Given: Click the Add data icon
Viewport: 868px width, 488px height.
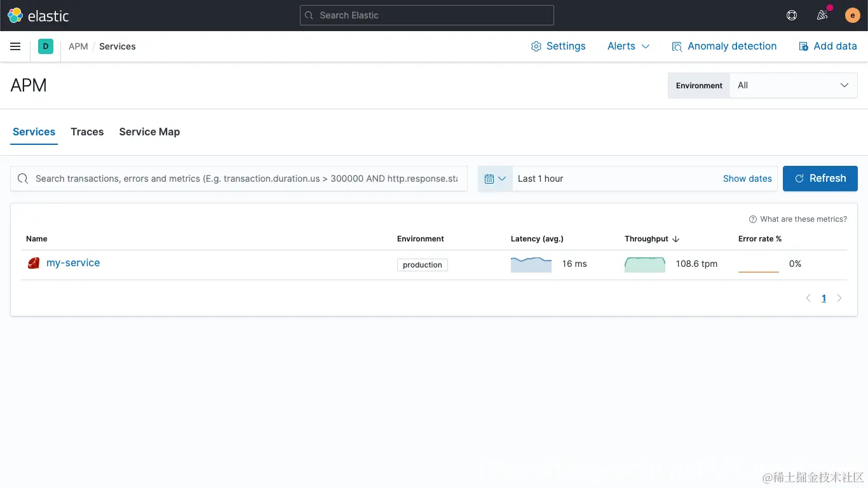Looking at the screenshot, I should point(803,46).
